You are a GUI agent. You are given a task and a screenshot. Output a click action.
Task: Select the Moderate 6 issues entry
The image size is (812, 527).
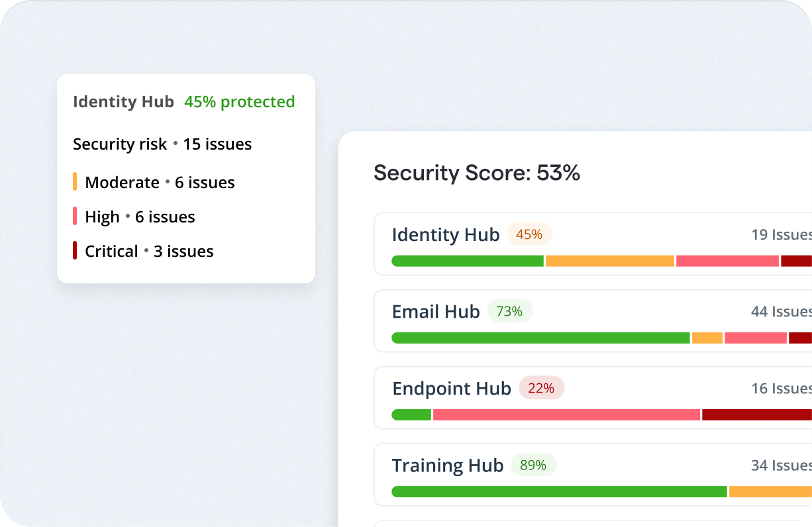coord(154,182)
